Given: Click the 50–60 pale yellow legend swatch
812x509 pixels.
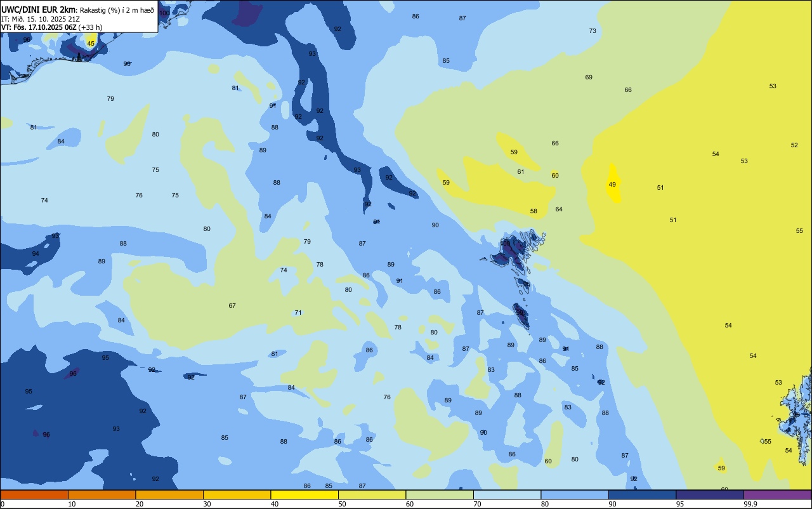Looking at the screenshot, I should [x=372, y=494].
